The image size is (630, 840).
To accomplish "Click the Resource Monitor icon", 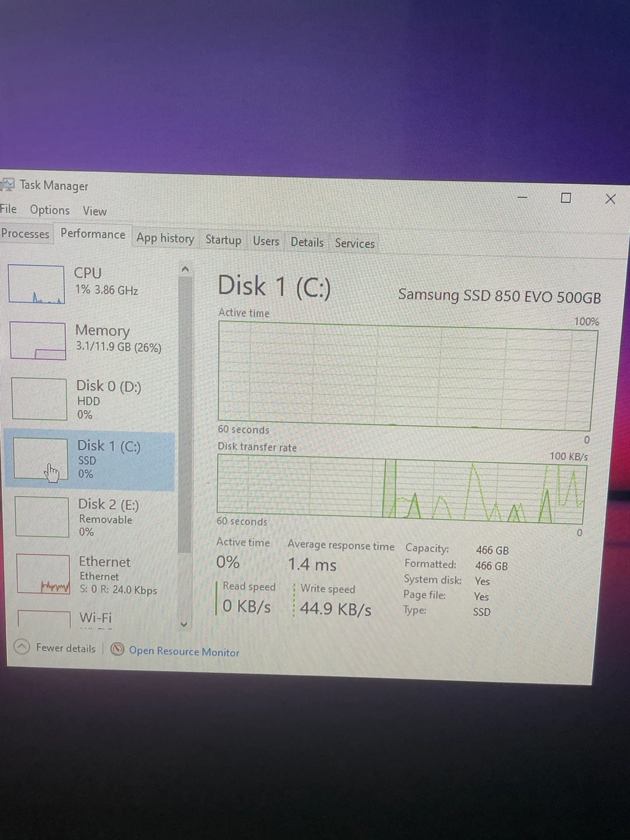I will 117,649.
